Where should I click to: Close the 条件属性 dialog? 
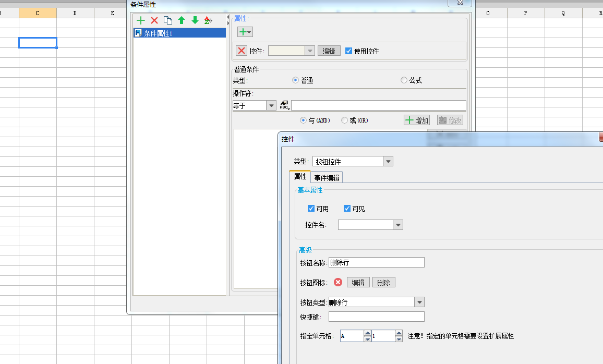(460, 3)
